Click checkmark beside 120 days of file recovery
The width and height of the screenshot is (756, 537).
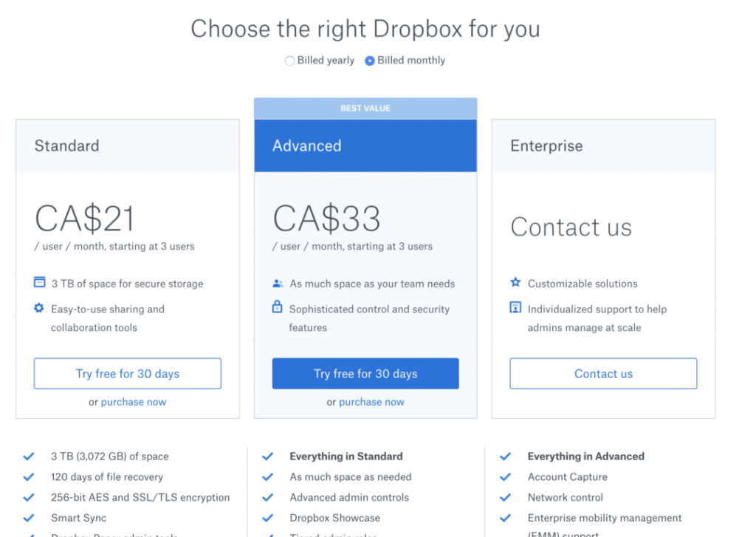(29, 476)
